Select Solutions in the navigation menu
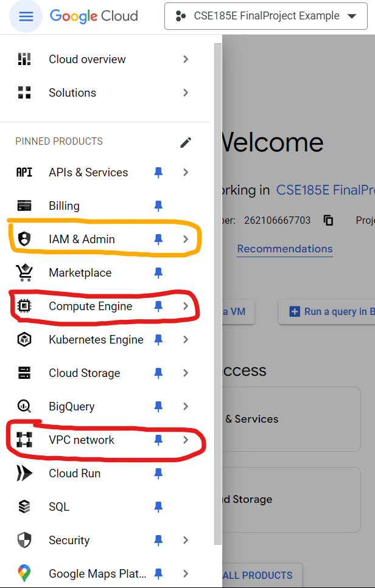 click(72, 93)
